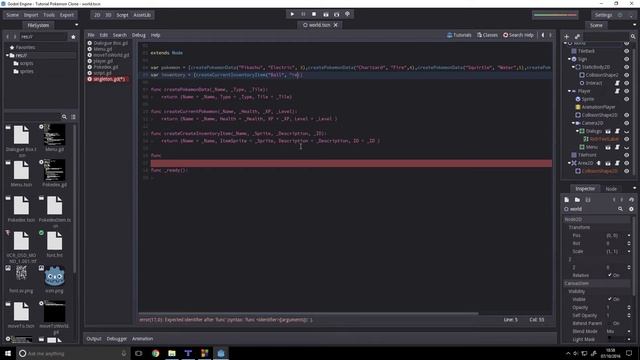Collapse the Dialogs node branch
Screen dimensions: 640x360
(577, 131)
